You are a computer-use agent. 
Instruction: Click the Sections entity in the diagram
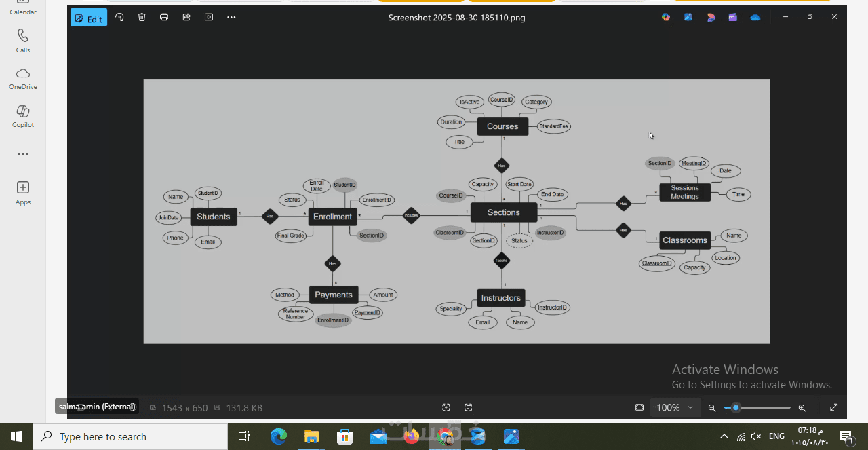(x=504, y=212)
